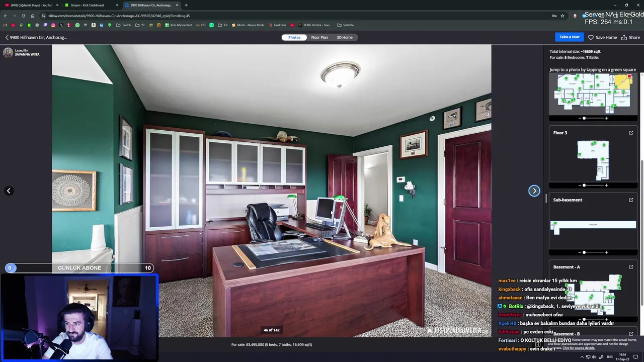This screenshot has width=644, height=362.
Task: Open the LinkedIn bookmark
Action: click(102, 25)
